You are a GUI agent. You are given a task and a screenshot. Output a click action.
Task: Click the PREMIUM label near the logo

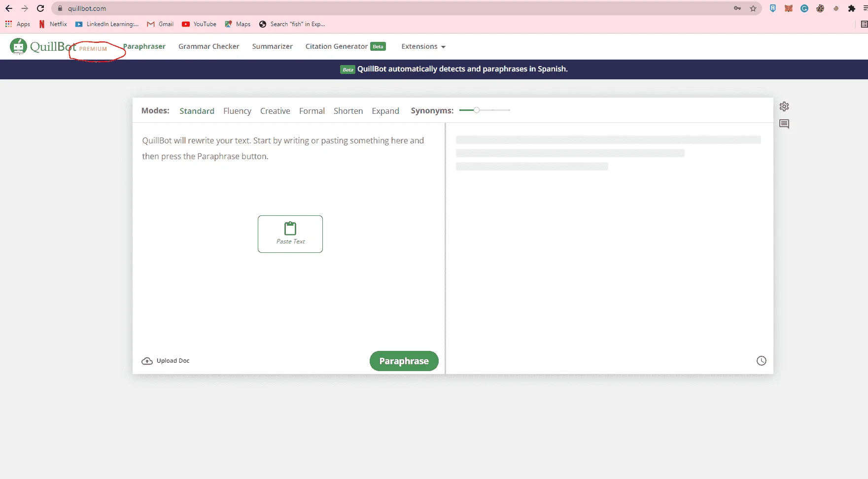(x=93, y=49)
